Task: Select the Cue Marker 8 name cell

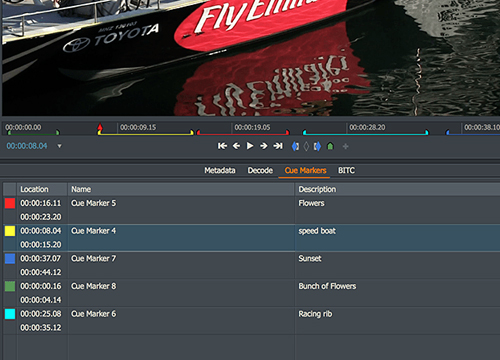Action: 181,293
